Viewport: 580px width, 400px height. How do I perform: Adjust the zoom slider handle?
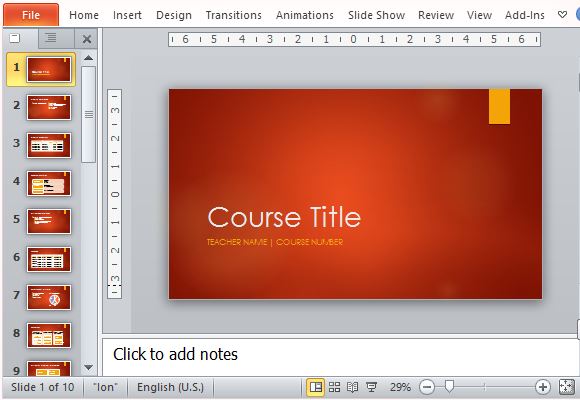pos(449,387)
